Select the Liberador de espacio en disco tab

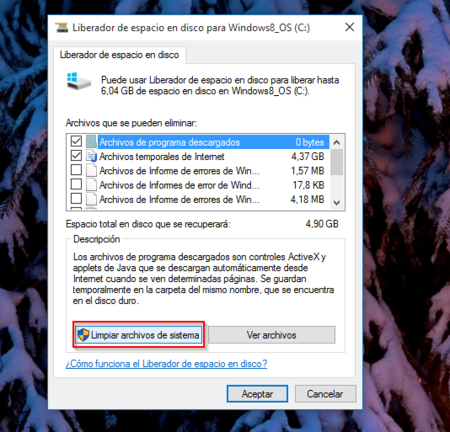[119, 55]
